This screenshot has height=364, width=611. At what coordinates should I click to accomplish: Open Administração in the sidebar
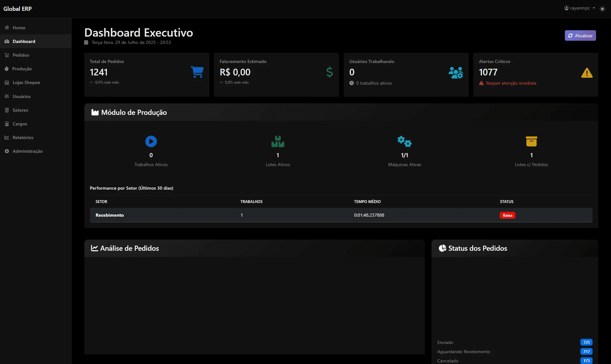pos(27,151)
